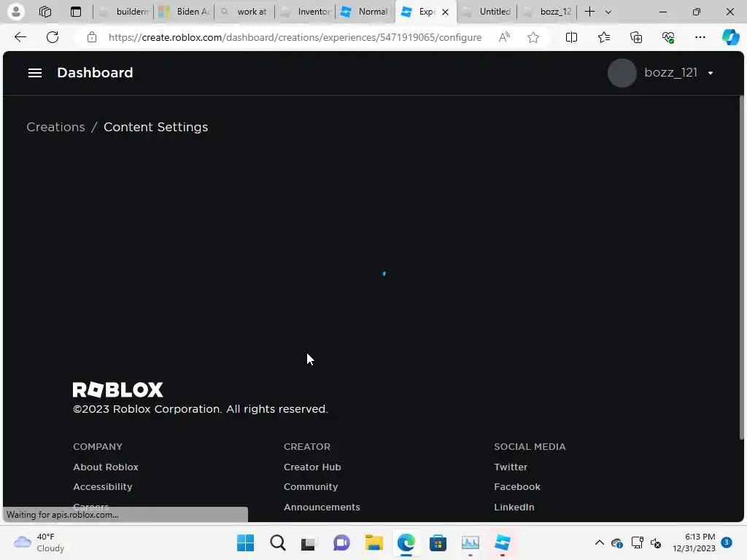Switch to the Untitled tab
This screenshot has width=747, height=560.
(x=487, y=12)
